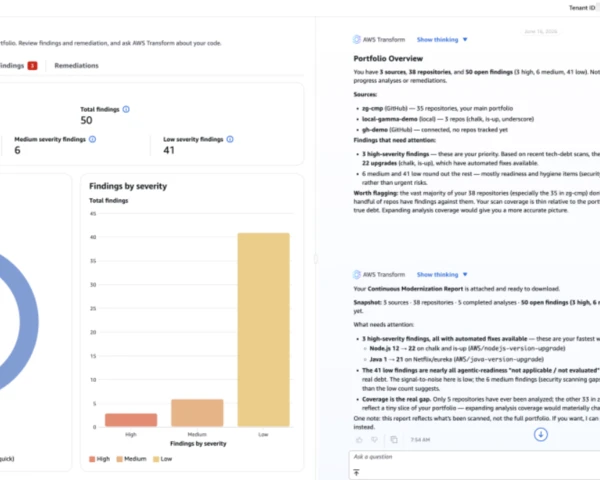Click the zg-cmp source entry
The height and width of the screenshot is (480, 600).
(x=437, y=108)
